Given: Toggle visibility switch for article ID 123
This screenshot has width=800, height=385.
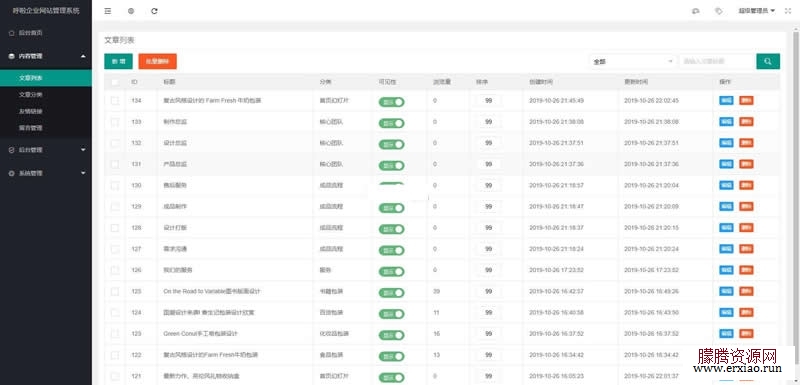Looking at the screenshot, I should [x=391, y=335].
